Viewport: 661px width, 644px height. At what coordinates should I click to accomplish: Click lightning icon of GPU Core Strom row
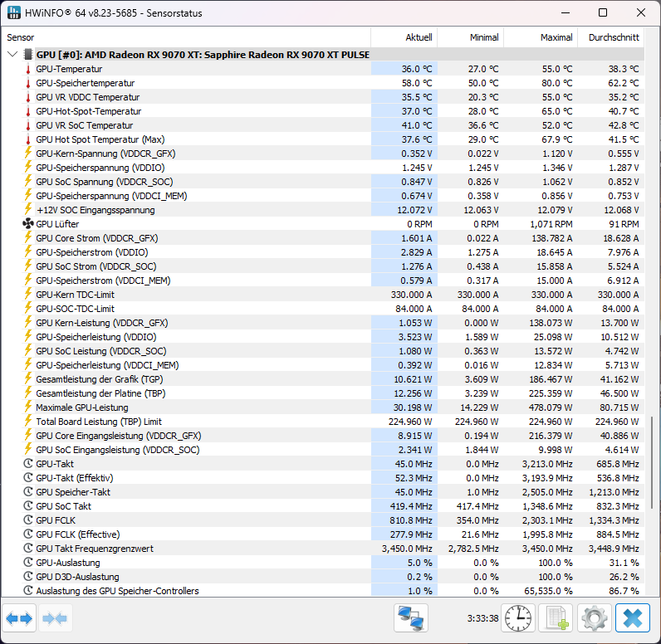tap(28, 237)
